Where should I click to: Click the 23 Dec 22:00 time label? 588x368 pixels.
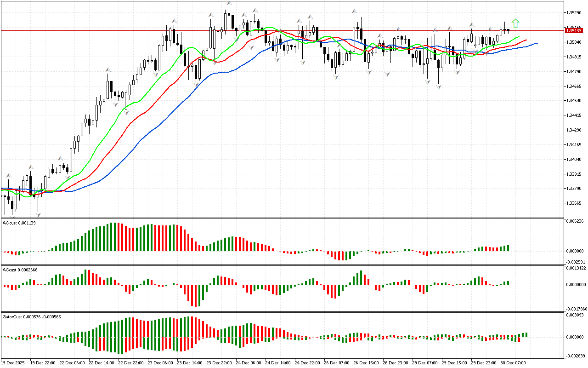[218, 363]
